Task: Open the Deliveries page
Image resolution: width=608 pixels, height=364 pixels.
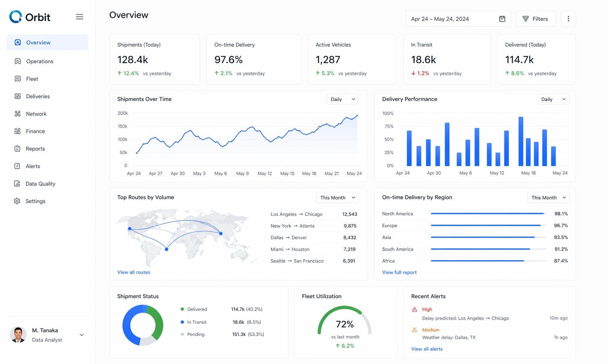Action: (x=48, y=96)
